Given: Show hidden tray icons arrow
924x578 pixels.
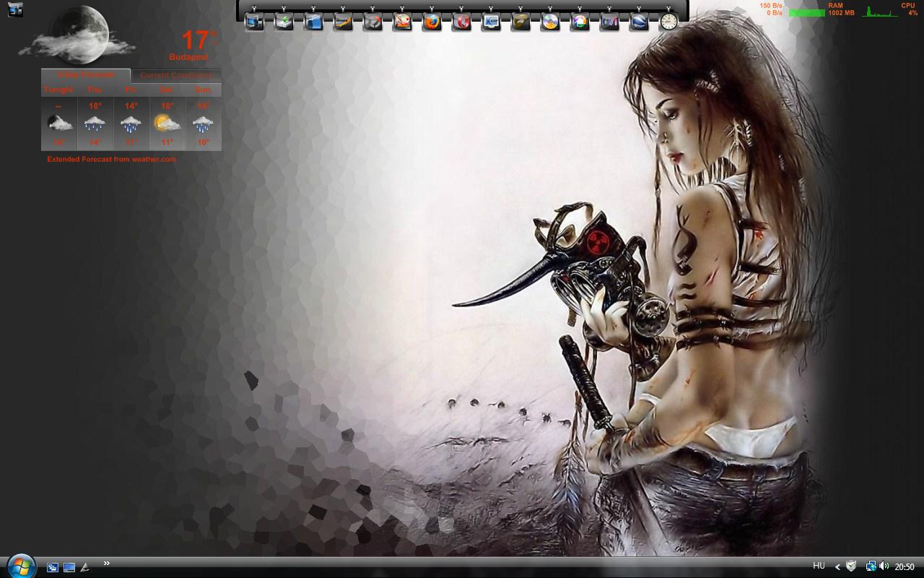Looking at the screenshot, I should coord(838,567).
